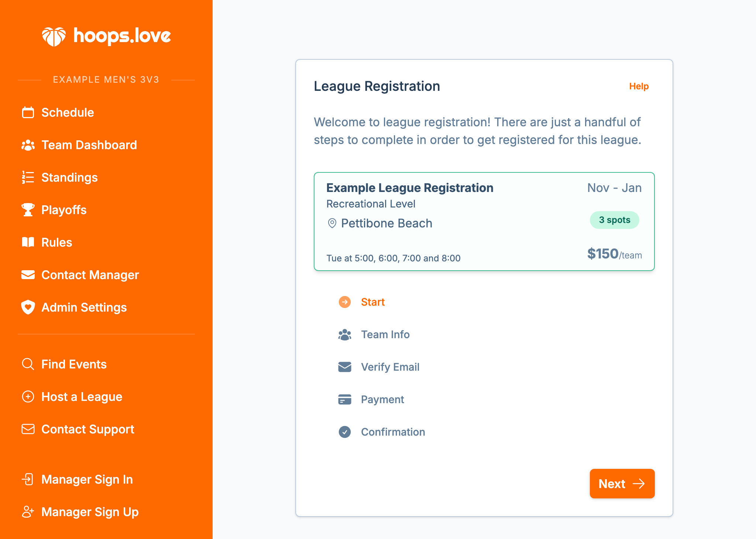This screenshot has width=756, height=539.
Task: Click the hoops.love basketball logo icon
Action: [54, 36]
